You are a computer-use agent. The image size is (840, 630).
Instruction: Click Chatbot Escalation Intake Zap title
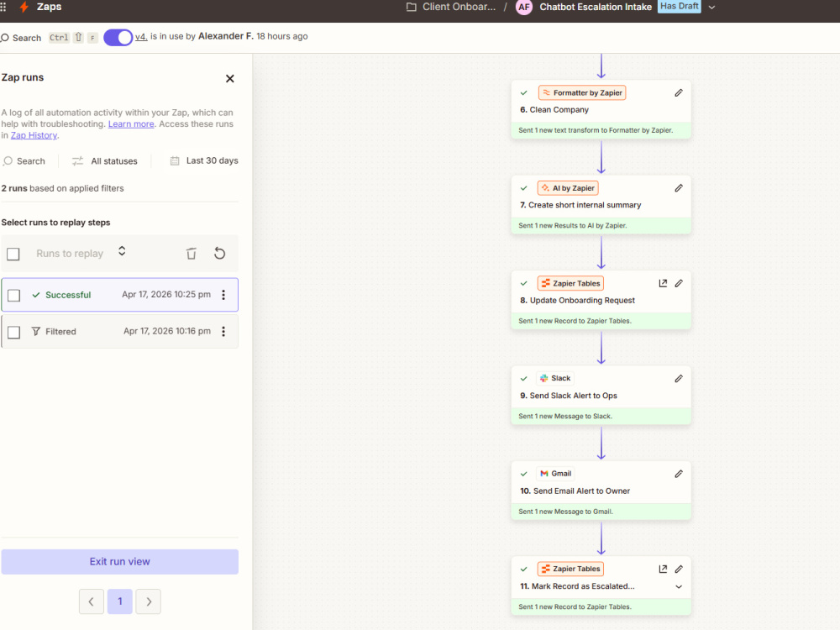pyautogui.click(x=596, y=7)
